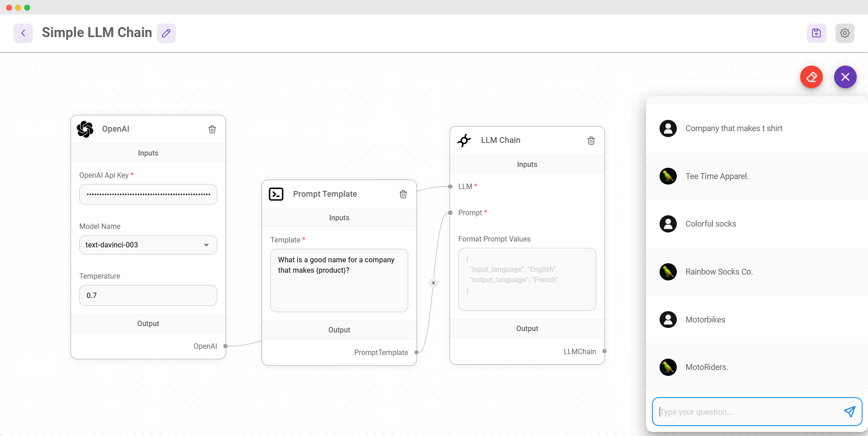Click the LLM input anchor on LLM Chain
Viewport: 868px width, 436px height.
(450, 186)
